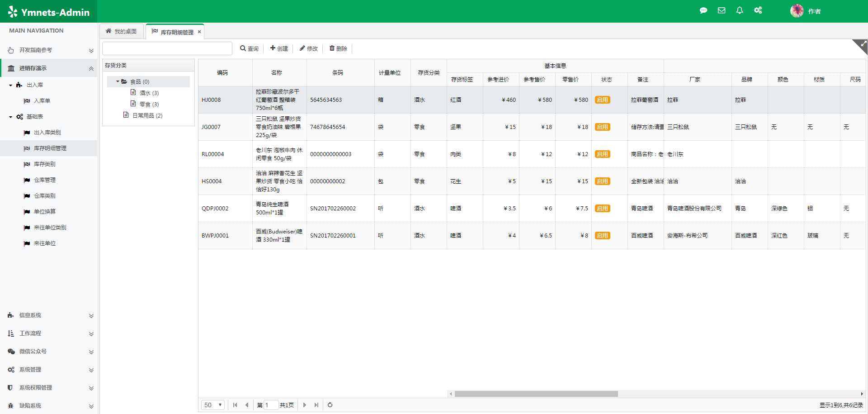The width and height of the screenshot is (868, 414).
Task: Click the 删除 delete button
Action: [338, 48]
